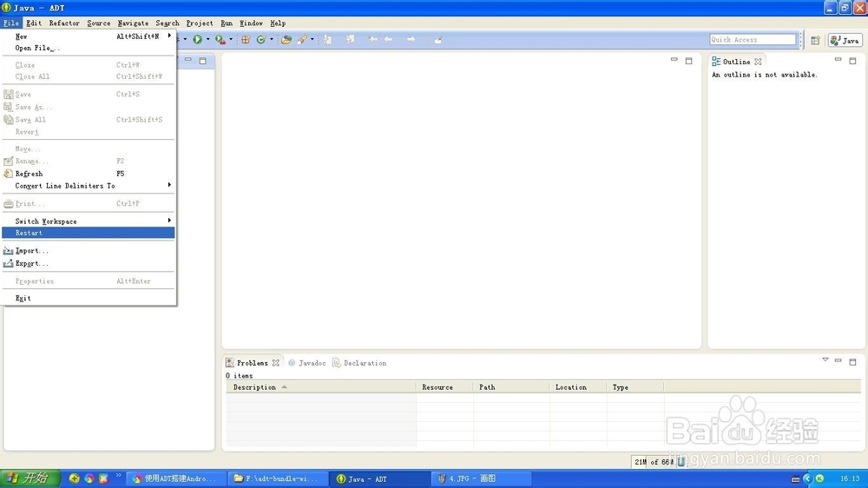This screenshot has height=488, width=868.
Task: Minimize the Outline view panel
Action: coord(838,59)
